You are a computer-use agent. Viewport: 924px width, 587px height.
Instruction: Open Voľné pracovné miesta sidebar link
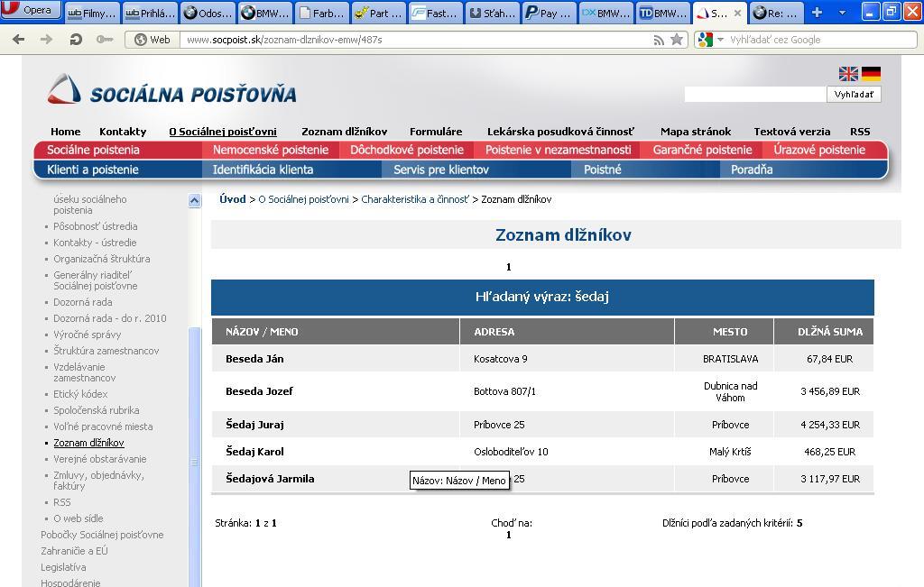103,426
